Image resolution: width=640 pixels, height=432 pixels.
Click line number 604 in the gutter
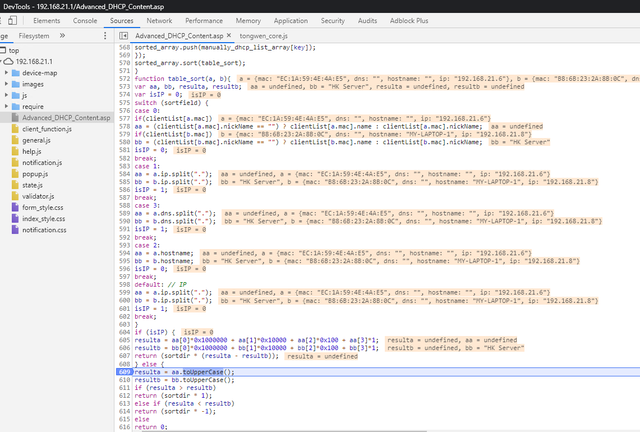tap(124, 332)
